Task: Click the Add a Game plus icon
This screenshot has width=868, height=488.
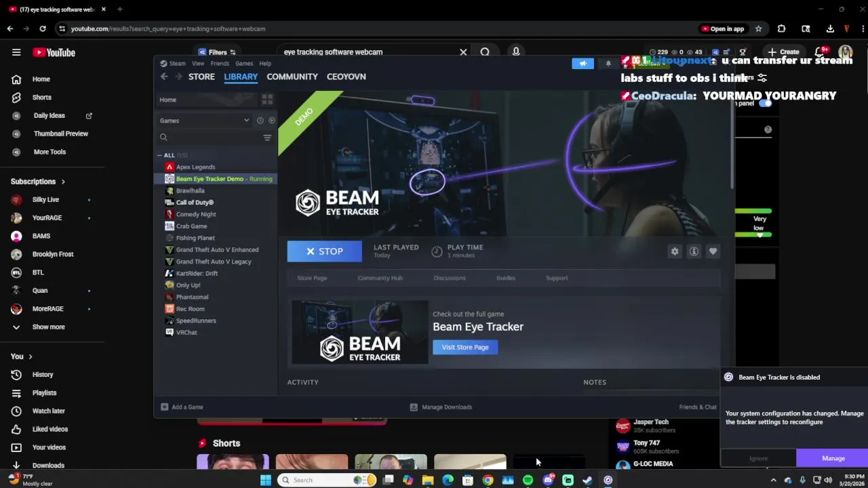Action: pyautogui.click(x=164, y=407)
